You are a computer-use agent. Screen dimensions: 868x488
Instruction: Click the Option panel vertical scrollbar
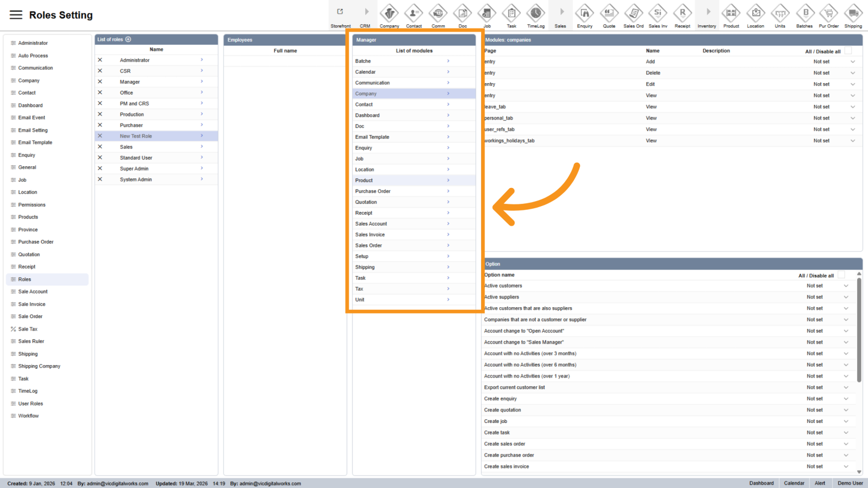[x=859, y=330]
